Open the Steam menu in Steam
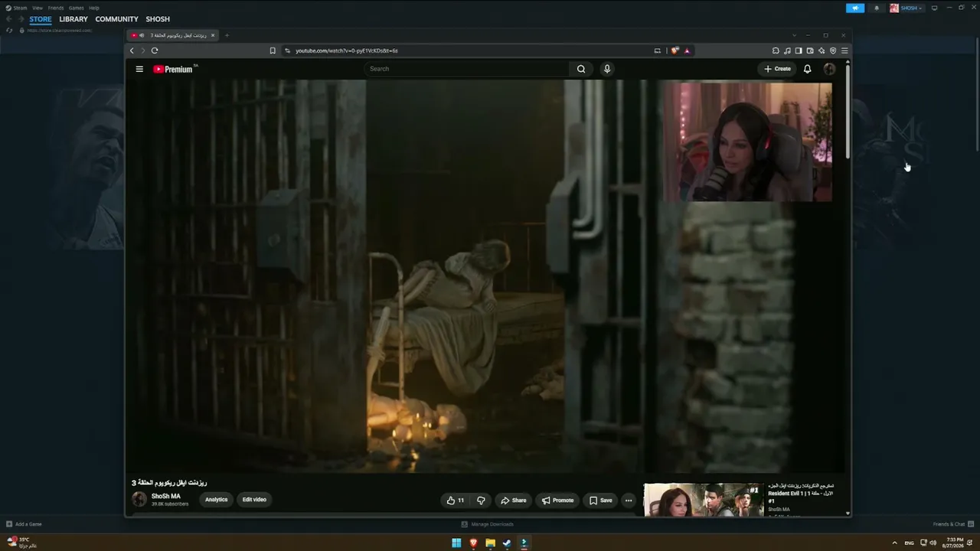Viewport: 980px width, 551px height. tap(17, 8)
